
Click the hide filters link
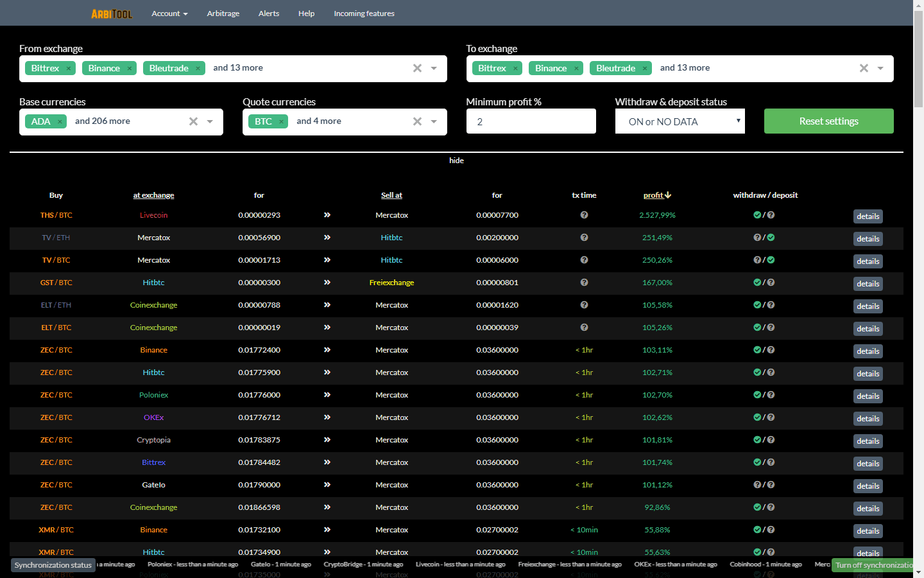coord(456,161)
